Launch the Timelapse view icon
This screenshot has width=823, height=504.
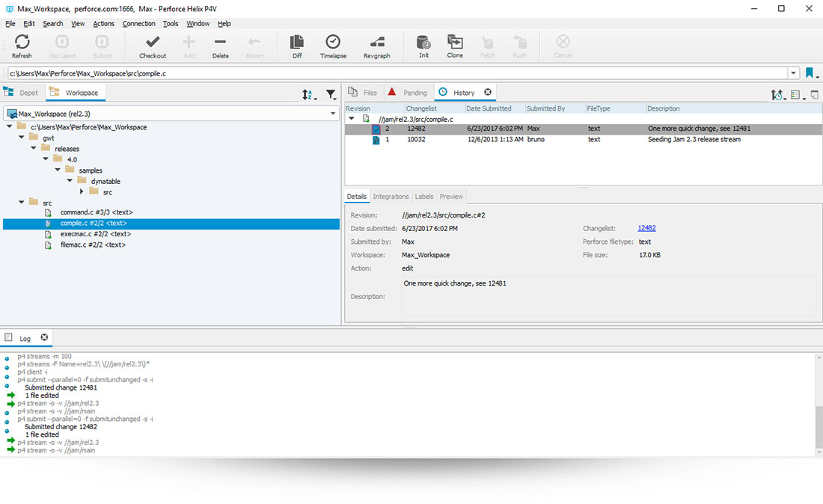[333, 46]
